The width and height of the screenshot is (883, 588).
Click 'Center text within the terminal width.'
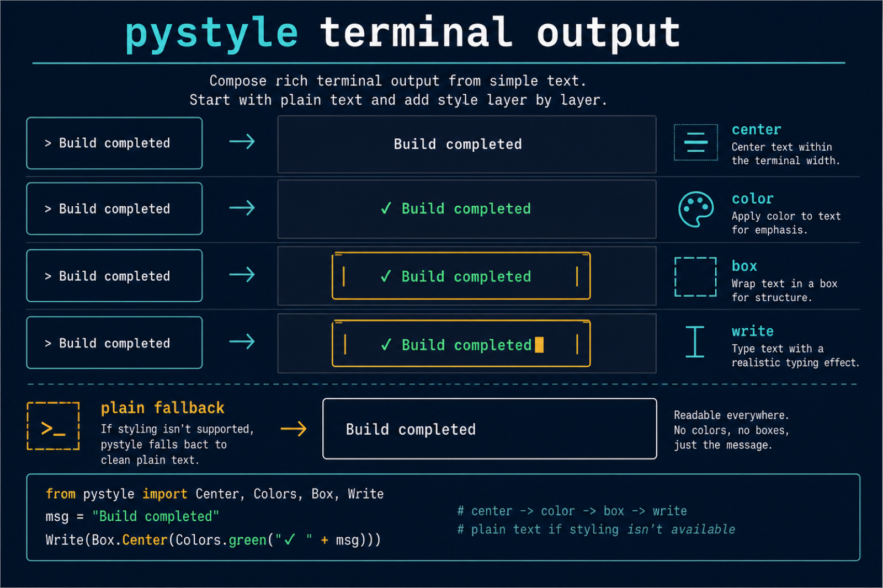point(786,154)
